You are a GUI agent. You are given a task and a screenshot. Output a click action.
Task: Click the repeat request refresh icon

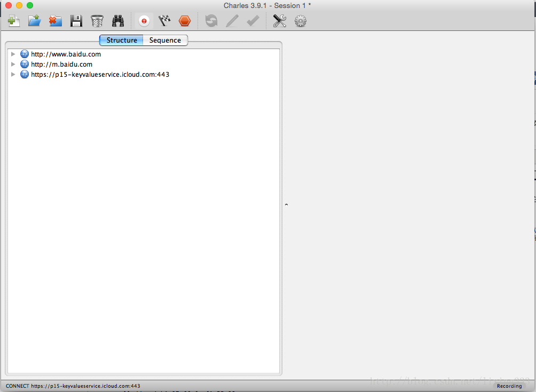pyautogui.click(x=211, y=21)
